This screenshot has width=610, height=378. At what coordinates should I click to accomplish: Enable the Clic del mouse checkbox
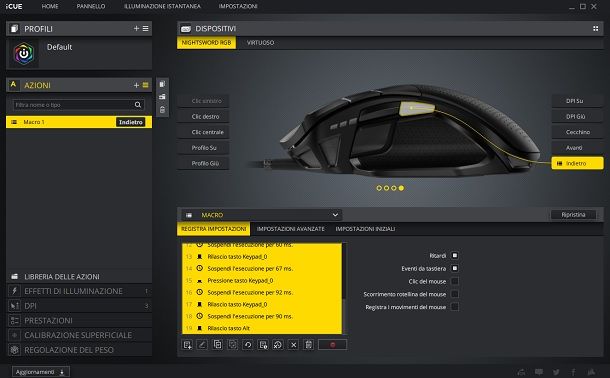[454, 281]
